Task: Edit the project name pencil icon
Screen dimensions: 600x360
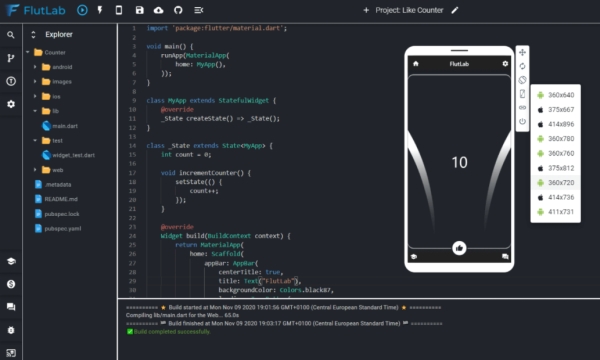Action: click(455, 10)
